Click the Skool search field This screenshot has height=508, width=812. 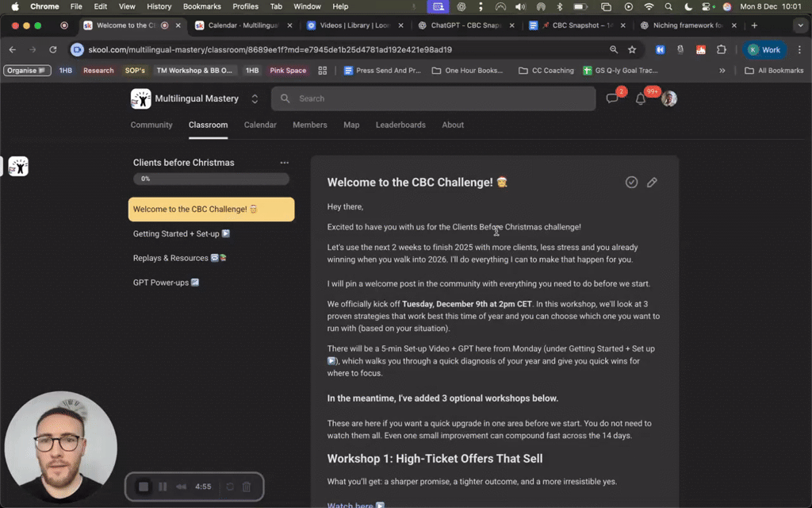(434, 98)
